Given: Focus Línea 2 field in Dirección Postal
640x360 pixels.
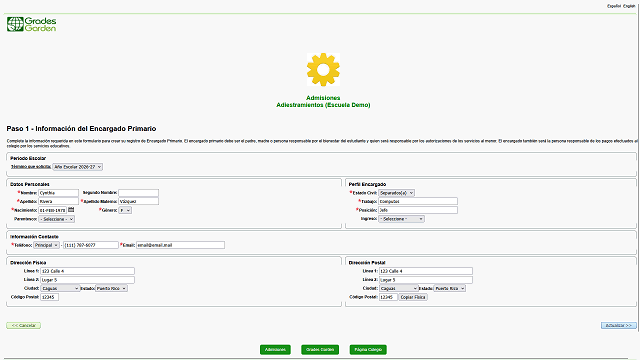Looking at the screenshot, I should (426, 280).
